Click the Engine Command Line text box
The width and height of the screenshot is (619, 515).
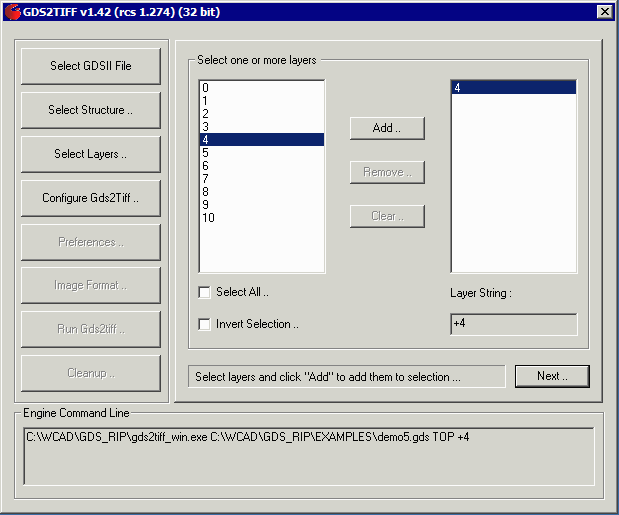coord(309,456)
